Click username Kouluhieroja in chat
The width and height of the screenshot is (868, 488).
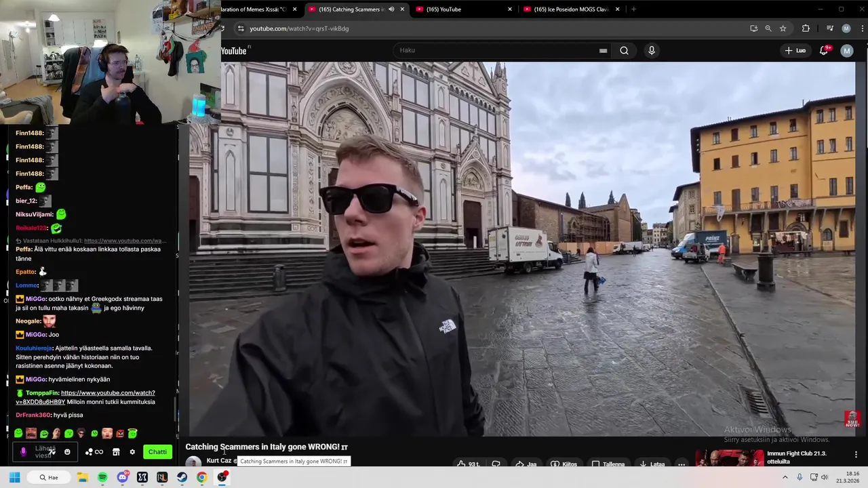34,348
